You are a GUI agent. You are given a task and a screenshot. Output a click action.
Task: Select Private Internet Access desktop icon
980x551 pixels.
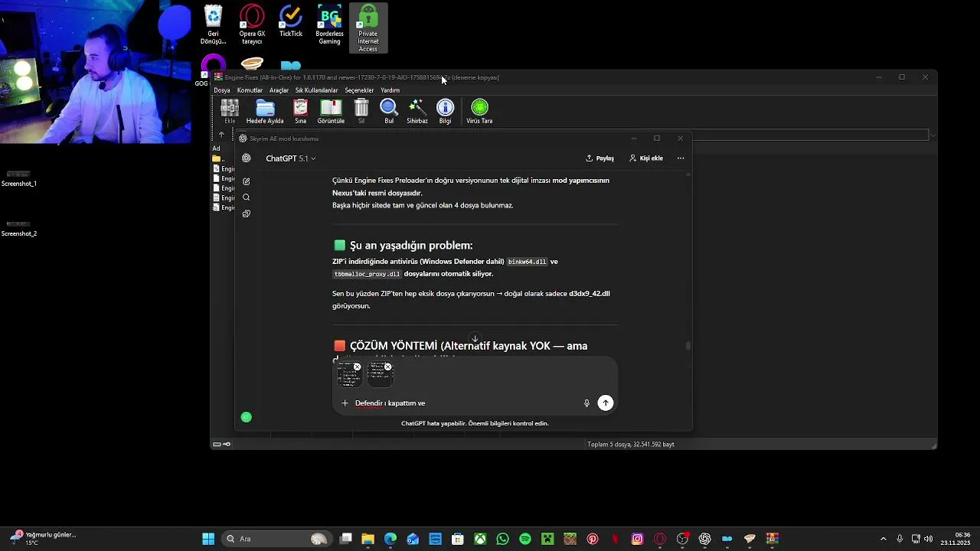[368, 28]
